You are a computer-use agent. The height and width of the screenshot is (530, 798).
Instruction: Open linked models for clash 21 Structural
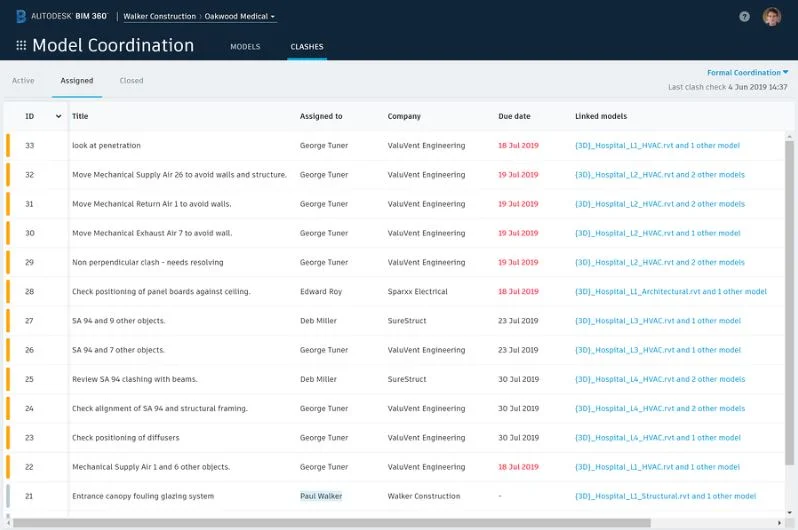click(665, 496)
